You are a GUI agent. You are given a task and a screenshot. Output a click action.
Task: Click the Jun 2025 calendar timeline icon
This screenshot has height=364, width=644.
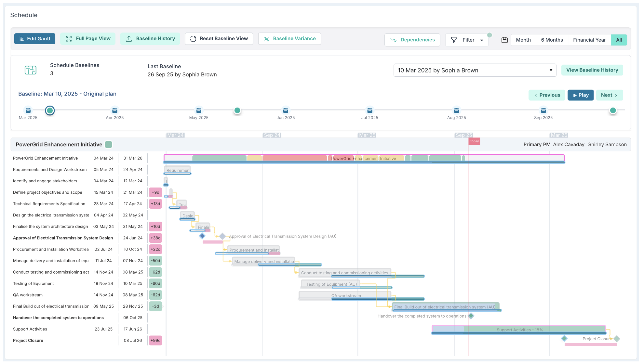point(286,110)
